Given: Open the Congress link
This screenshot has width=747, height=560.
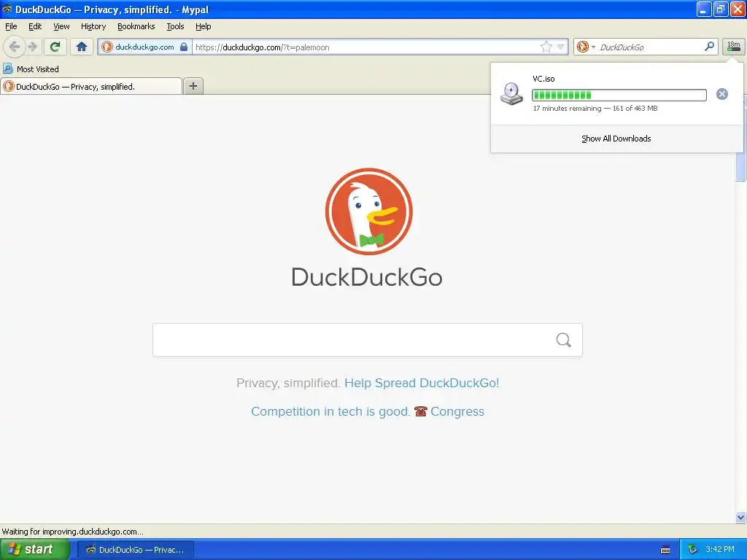Looking at the screenshot, I should pyautogui.click(x=457, y=411).
